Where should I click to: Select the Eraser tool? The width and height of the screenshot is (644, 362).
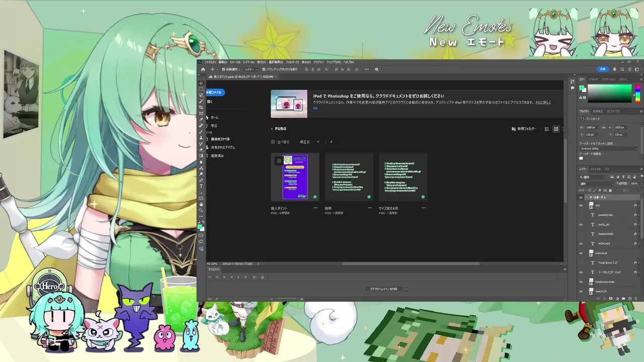(x=201, y=149)
